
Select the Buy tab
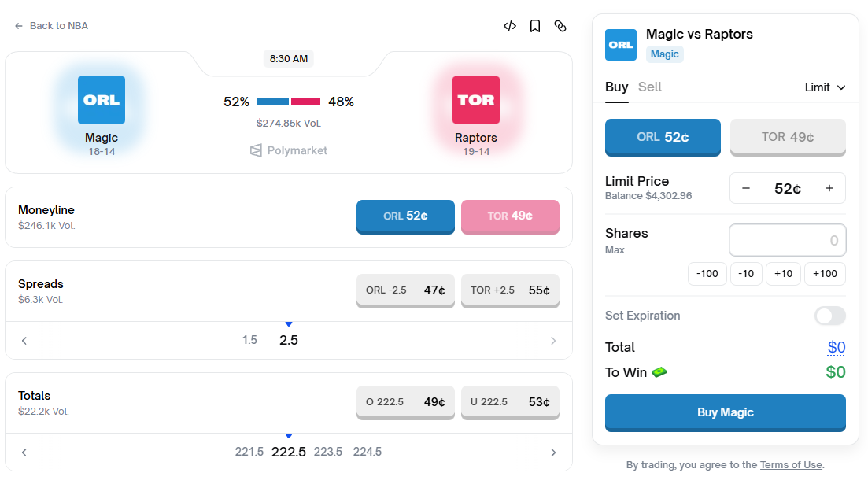coord(616,87)
